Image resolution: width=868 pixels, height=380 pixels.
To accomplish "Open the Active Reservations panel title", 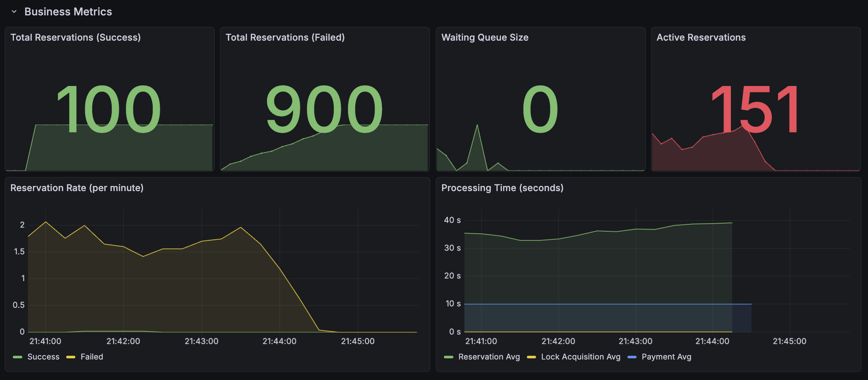I will pos(701,37).
